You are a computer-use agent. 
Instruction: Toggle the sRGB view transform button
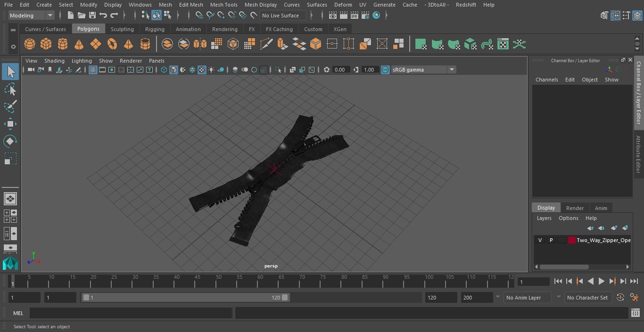pos(385,70)
